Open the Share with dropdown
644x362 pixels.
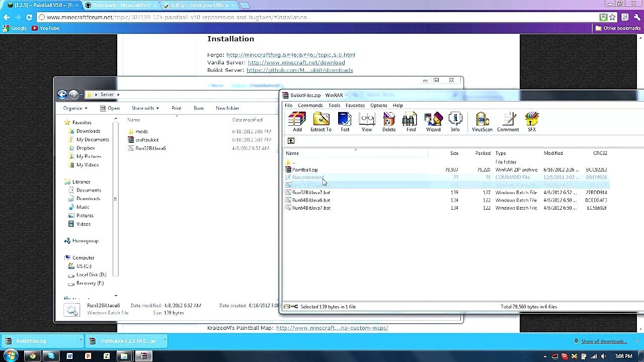pos(145,108)
